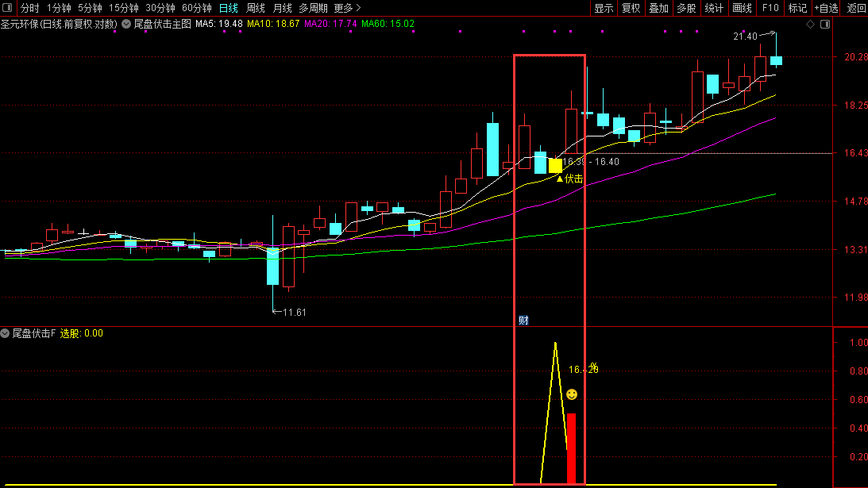Viewport: 868px width, 488px height.
Task: Select the 15分钟 period tab
Action: [123, 8]
